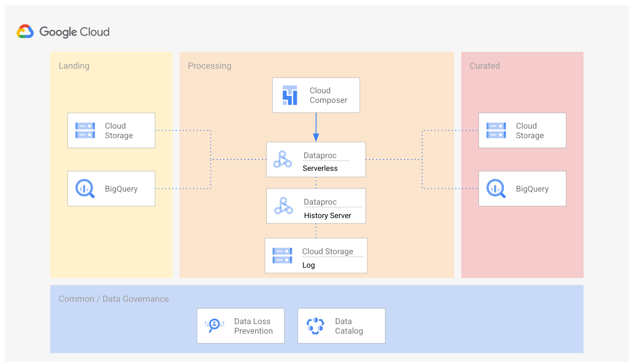Click the Google Cloud wordmark text
The height and width of the screenshot is (364, 634).
[75, 32]
